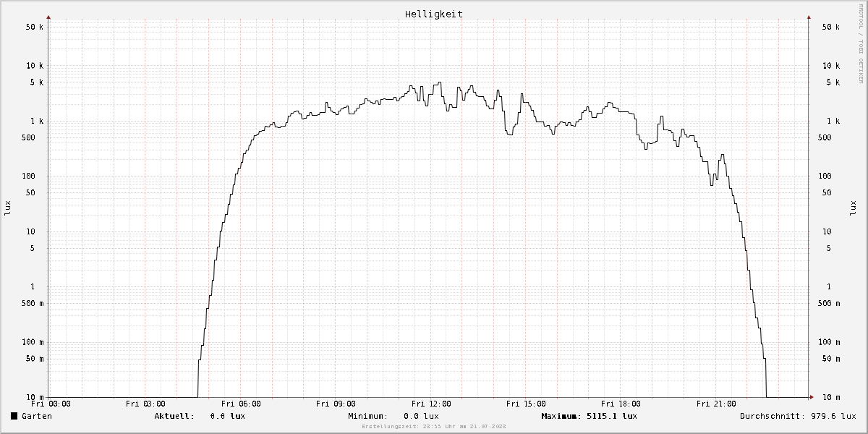Click the "Aktuell:" label in legend
This screenshot has height=434, width=868.
pos(174,416)
